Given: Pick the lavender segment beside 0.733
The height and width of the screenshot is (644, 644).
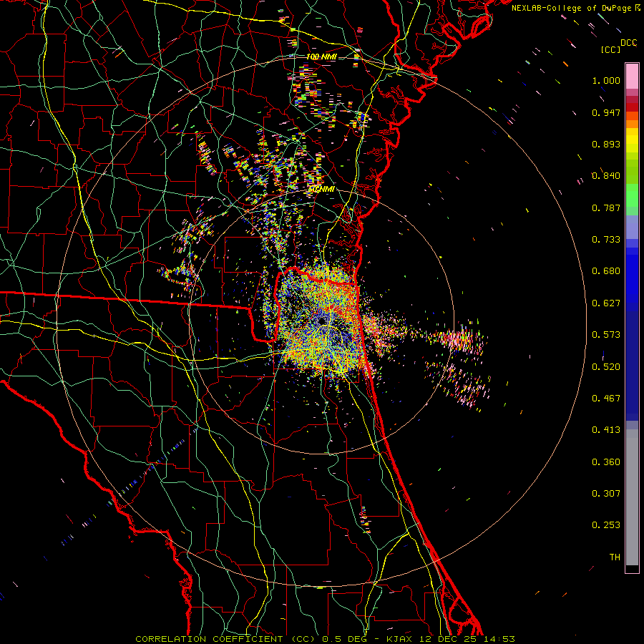Looking at the screenshot, I should (632, 228).
